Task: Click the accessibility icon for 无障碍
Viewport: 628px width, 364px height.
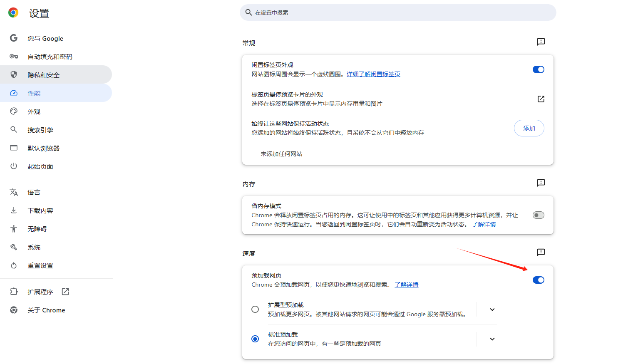Action: coord(14,229)
